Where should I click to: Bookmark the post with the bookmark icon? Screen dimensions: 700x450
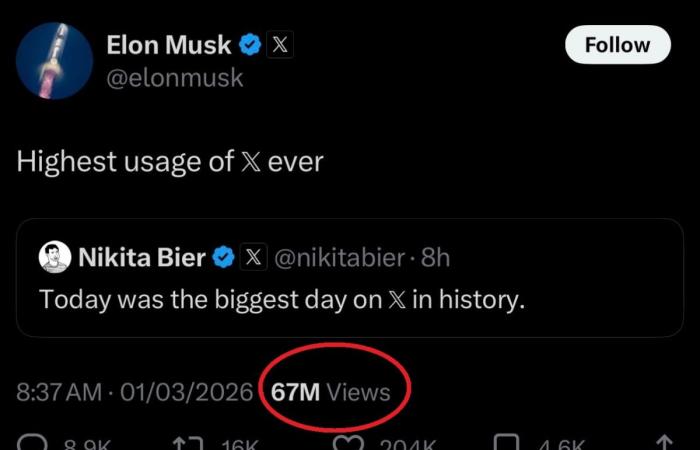[509, 443]
